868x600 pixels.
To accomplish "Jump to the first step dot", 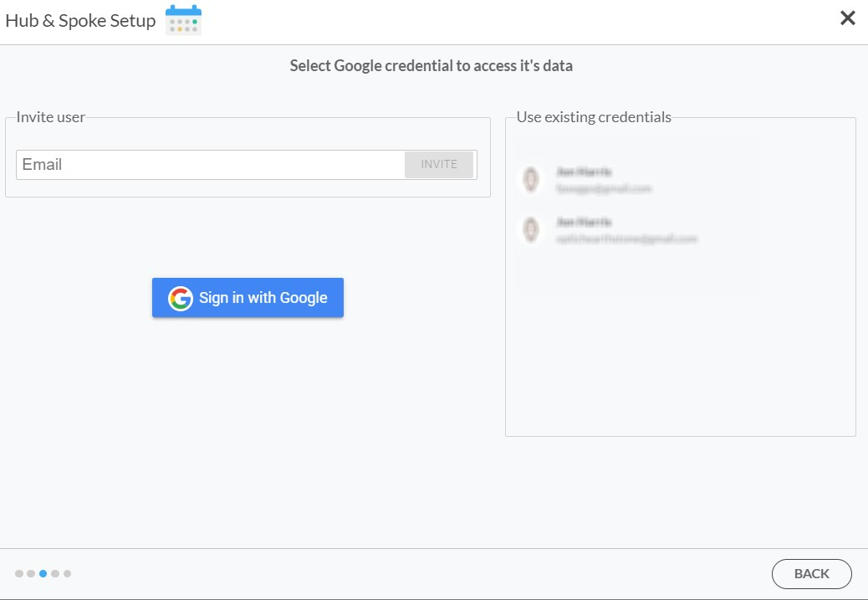I will tap(19, 573).
